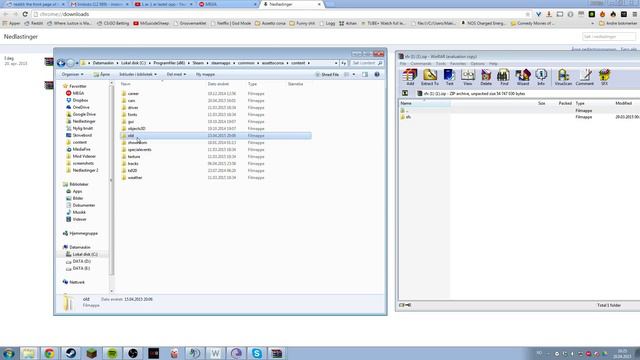Viewport: 640px width, 360px height.
Task: Select the DATA (D:) drive in the sidebar
Action: tap(78, 261)
